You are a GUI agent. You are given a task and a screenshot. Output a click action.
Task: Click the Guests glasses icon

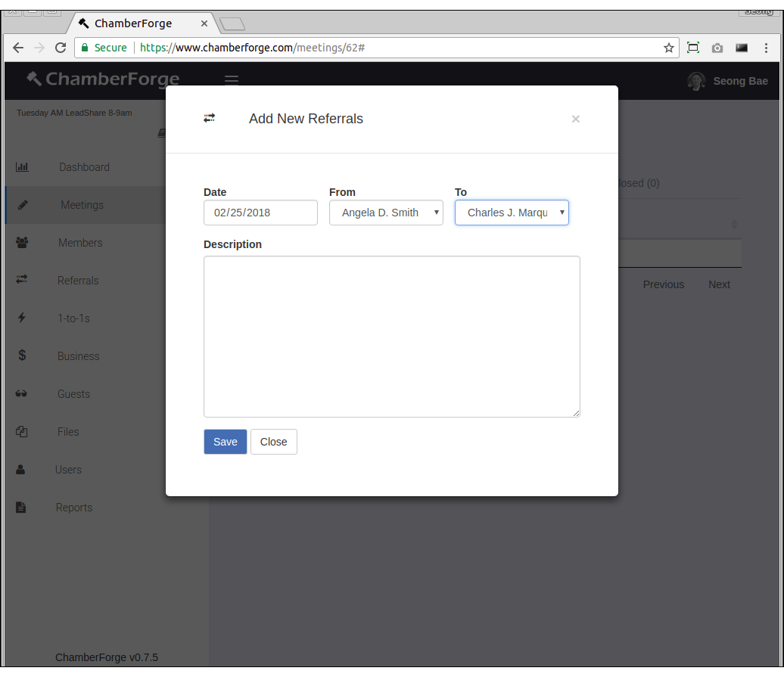pyautogui.click(x=22, y=394)
